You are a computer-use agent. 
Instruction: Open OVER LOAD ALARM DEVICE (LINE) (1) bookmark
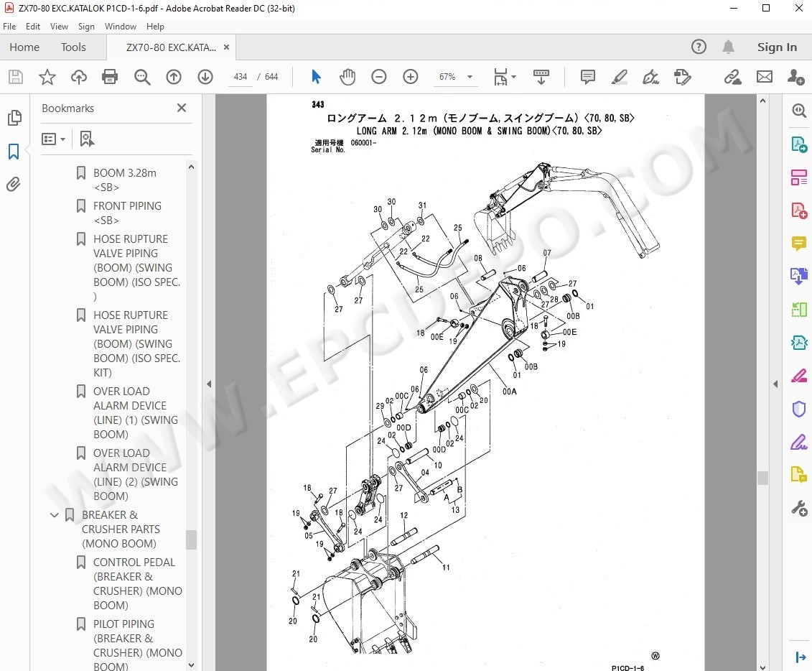coord(136,412)
